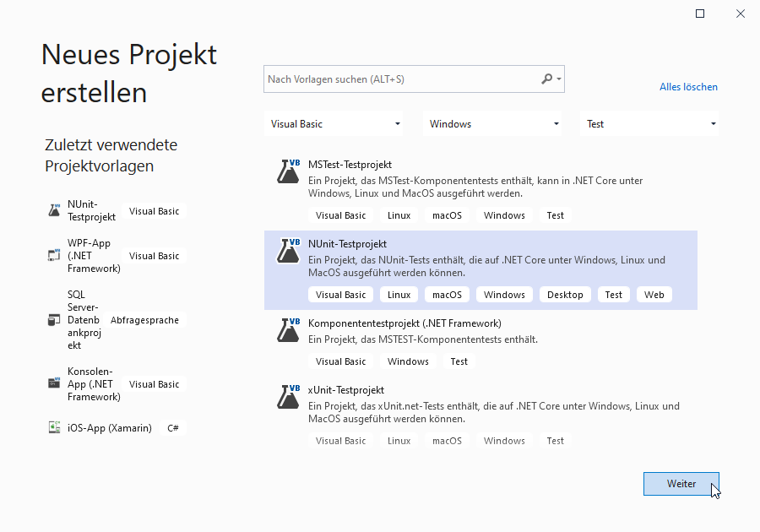Click the Konsolen-App (.NET Framework) icon
The width and height of the screenshot is (760, 532).
tap(52, 384)
